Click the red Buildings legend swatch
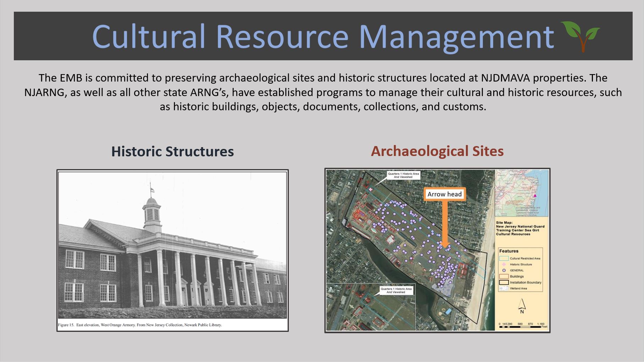Screen dimensions: 644x362 pos(503,276)
